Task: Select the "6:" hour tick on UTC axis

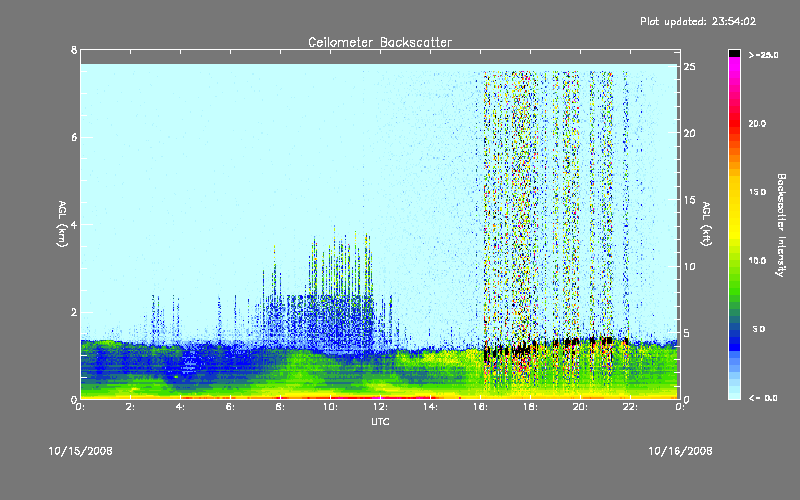Action: (x=230, y=407)
